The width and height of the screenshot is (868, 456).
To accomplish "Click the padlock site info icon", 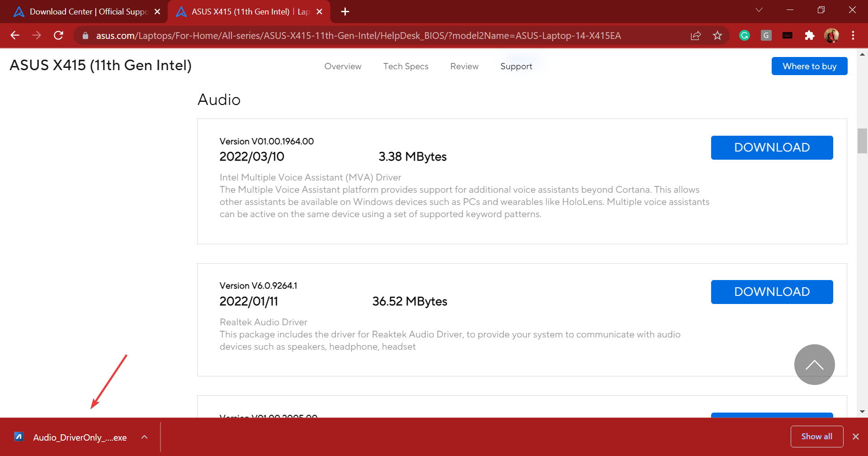I will (x=85, y=35).
